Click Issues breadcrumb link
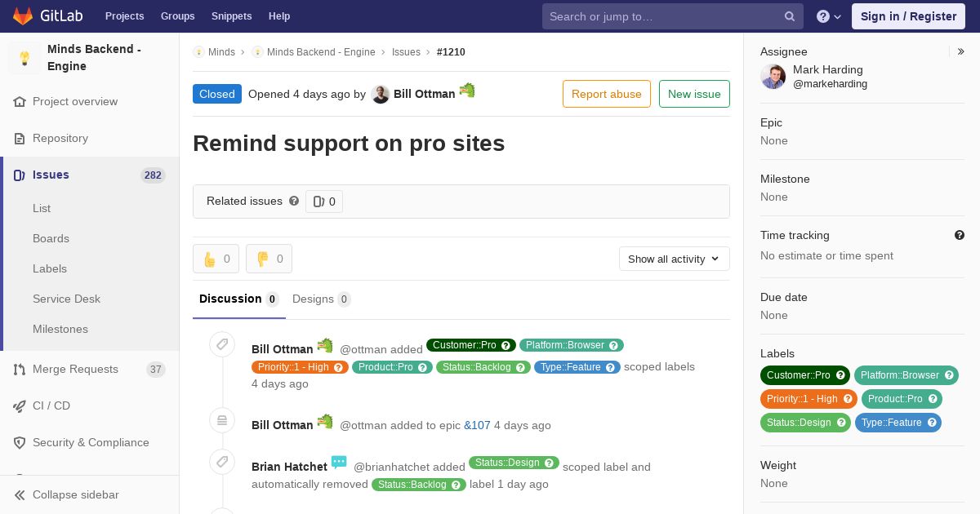The width and height of the screenshot is (980, 514). coord(406,52)
